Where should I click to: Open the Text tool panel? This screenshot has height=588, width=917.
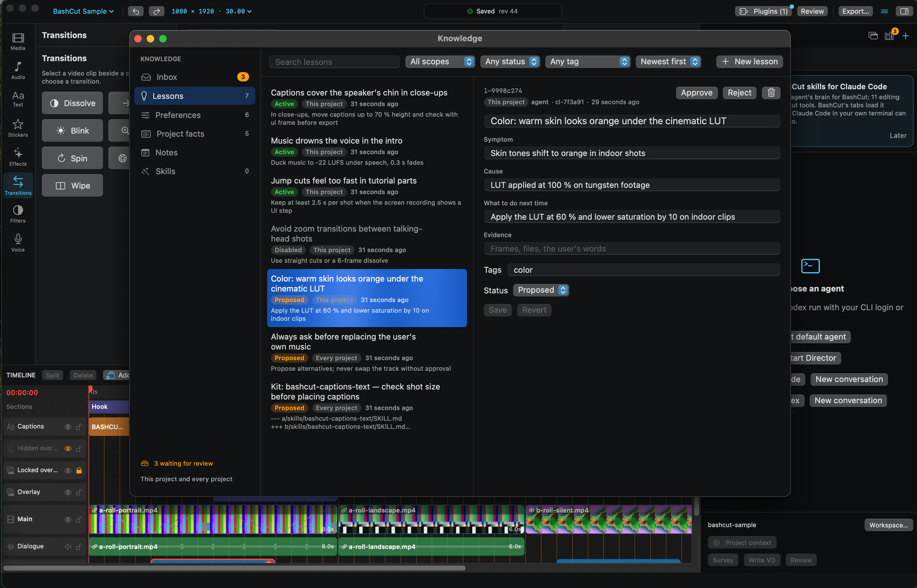pos(18,99)
